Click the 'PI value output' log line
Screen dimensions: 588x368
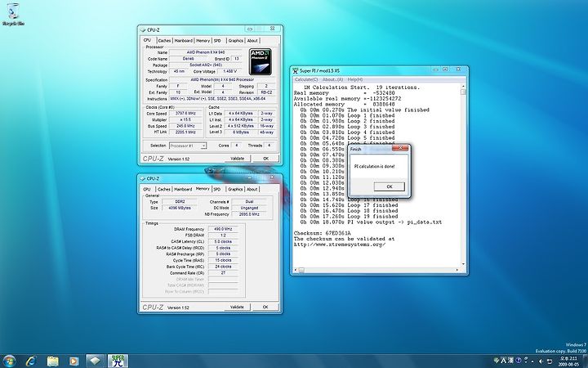[x=372, y=222]
